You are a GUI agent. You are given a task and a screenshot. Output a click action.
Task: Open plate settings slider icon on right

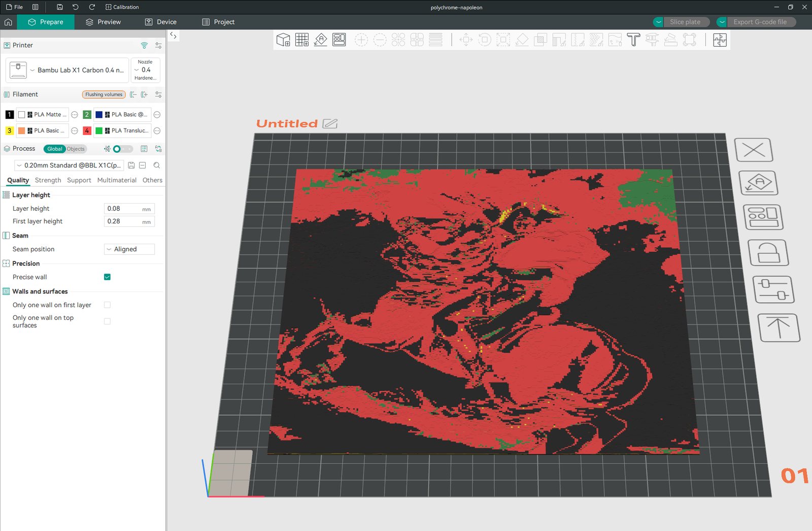[773, 289]
